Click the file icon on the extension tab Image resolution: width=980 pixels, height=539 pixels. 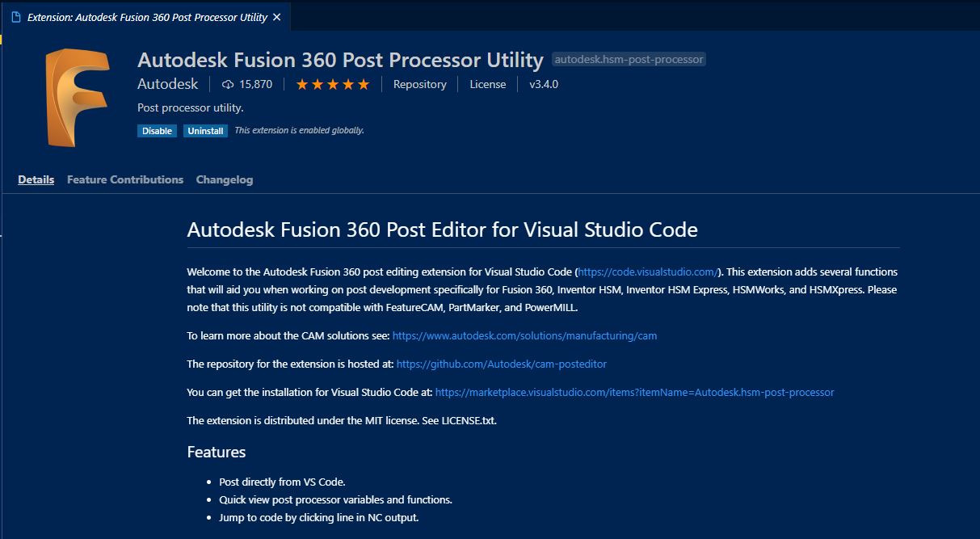click(x=16, y=17)
